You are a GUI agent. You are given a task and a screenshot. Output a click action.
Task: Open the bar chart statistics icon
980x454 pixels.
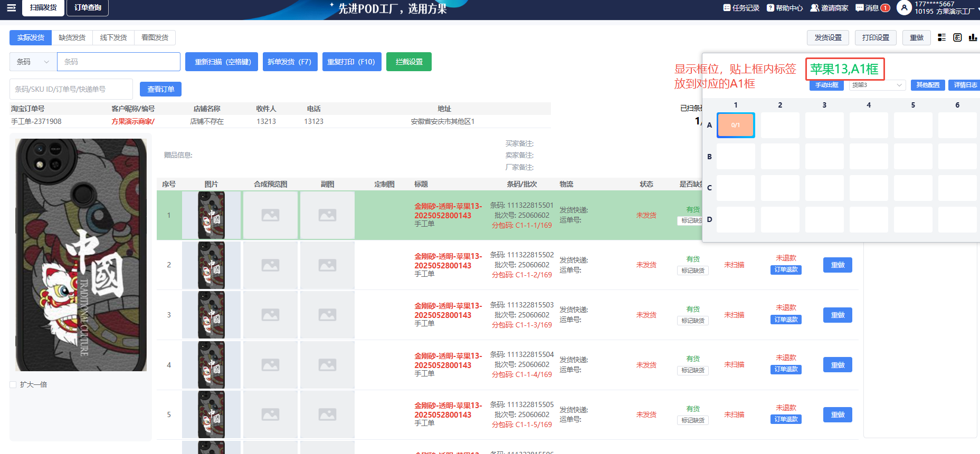point(973,37)
